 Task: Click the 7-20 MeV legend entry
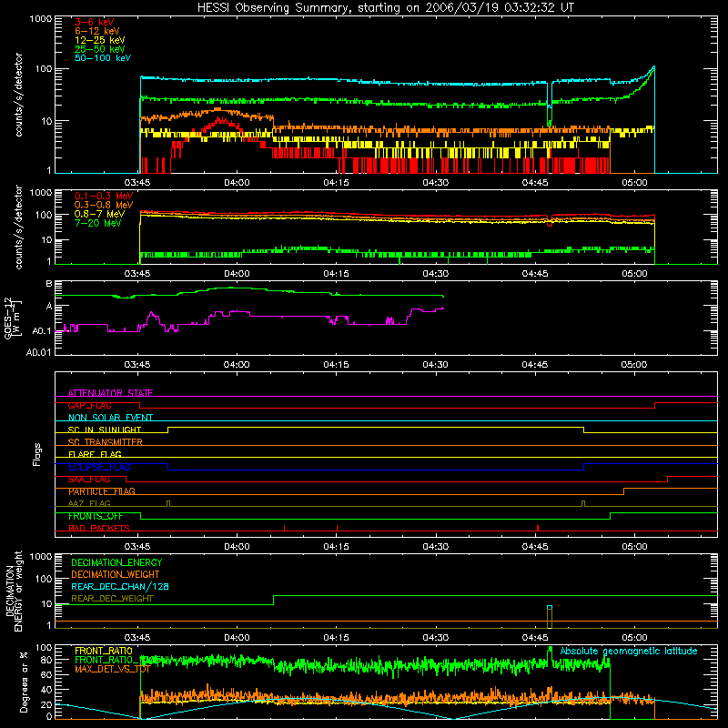point(97,223)
